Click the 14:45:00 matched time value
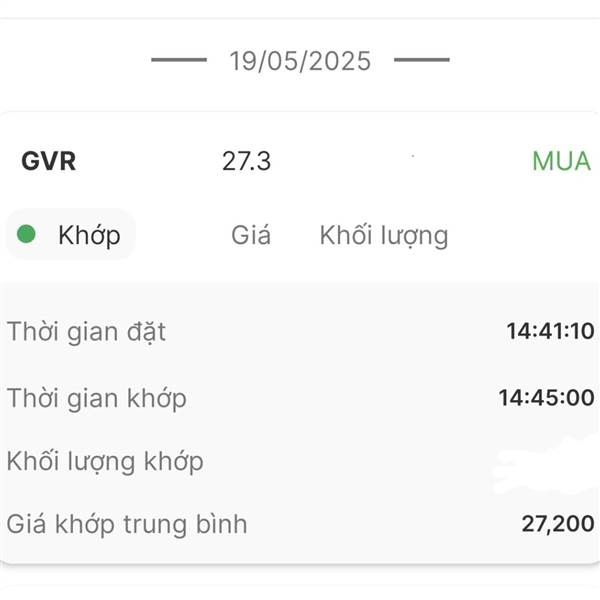This screenshot has height=600, width=600. point(546,398)
